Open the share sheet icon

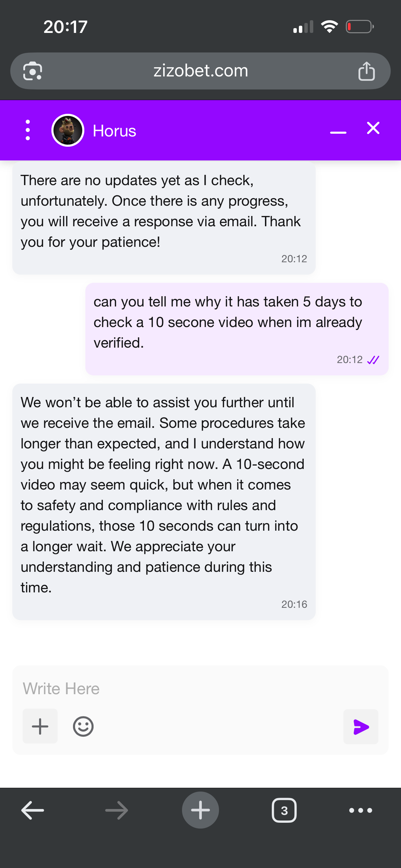[x=366, y=71]
